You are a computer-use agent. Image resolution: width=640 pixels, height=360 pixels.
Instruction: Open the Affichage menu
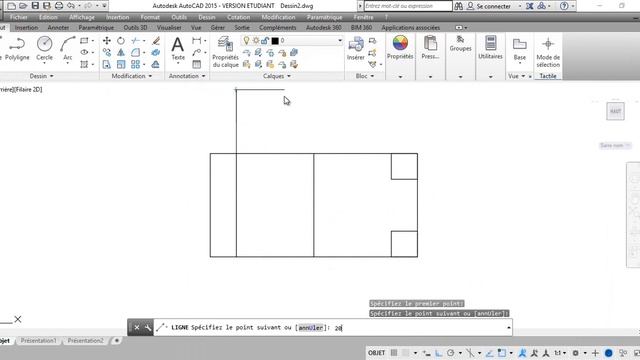coord(82,17)
